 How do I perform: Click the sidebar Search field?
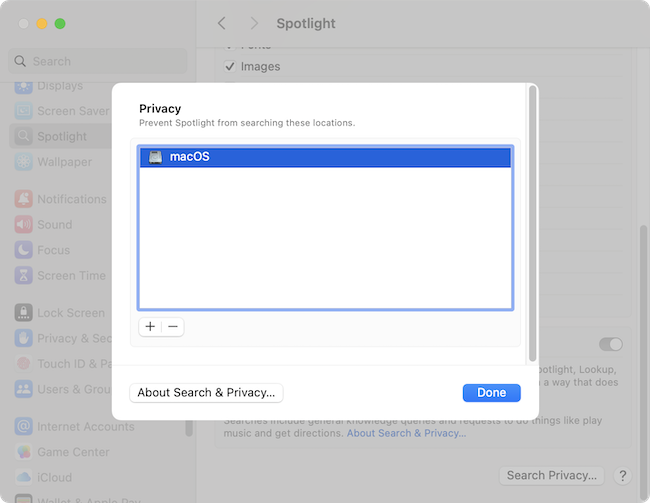tap(99, 61)
